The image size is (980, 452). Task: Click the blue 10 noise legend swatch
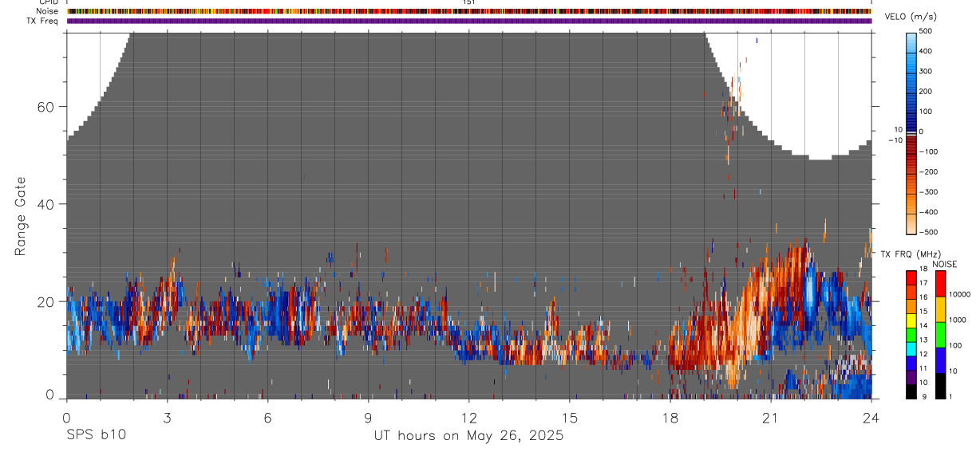939,360
